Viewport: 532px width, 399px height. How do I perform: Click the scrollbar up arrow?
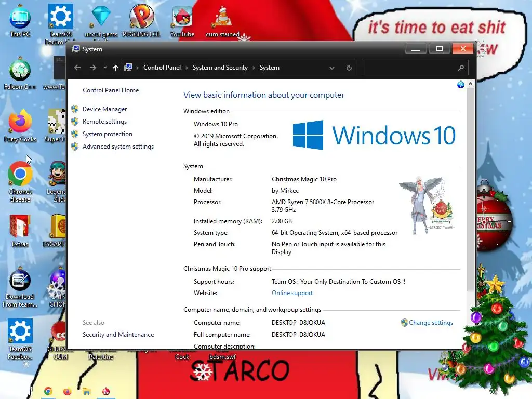coord(470,84)
